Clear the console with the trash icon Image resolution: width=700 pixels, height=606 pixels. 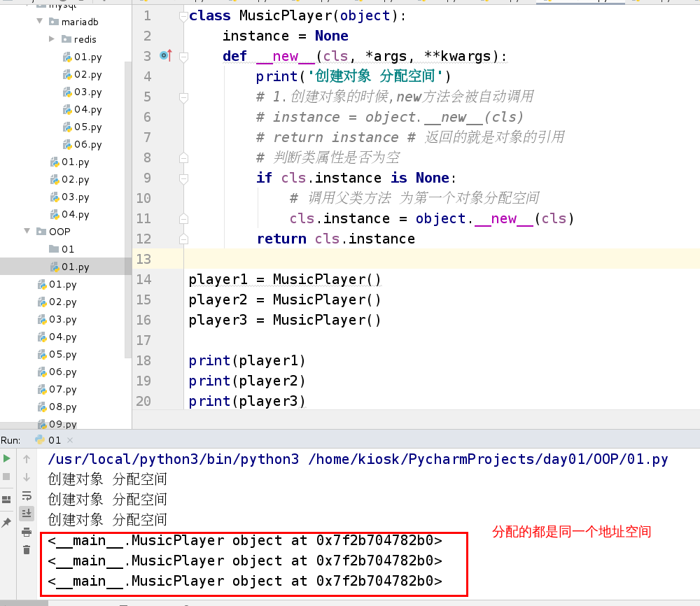pos(27,550)
